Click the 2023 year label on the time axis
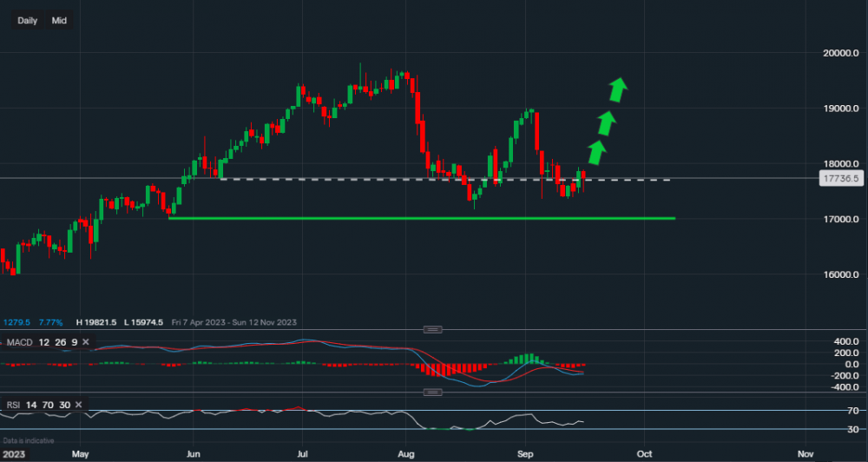This screenshot has height=462, width=868. tap(14, 453)
